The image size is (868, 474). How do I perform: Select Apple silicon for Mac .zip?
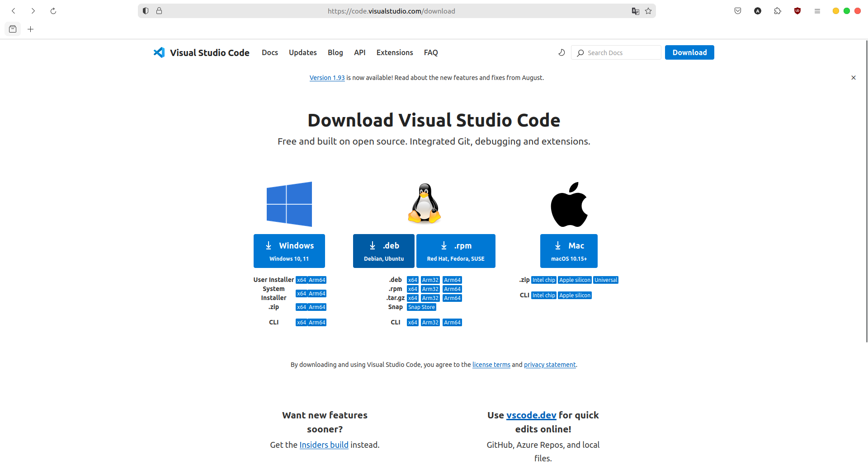point(575,280)
